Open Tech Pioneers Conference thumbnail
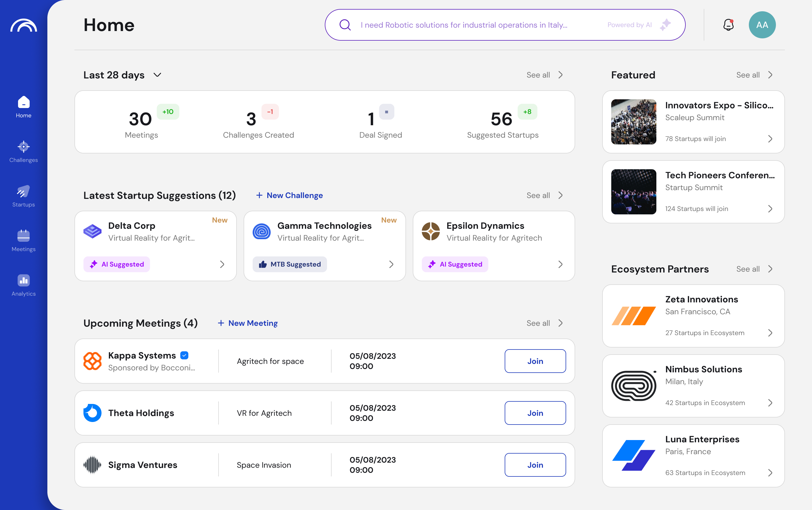Image resolution: width=812 pixels, height=510 pixels. (x=634, y=192)
